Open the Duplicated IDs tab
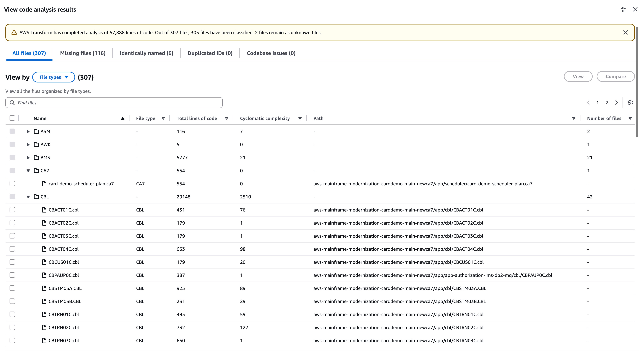644x362 pixels. pyautogui.click(x=210, y=53)
